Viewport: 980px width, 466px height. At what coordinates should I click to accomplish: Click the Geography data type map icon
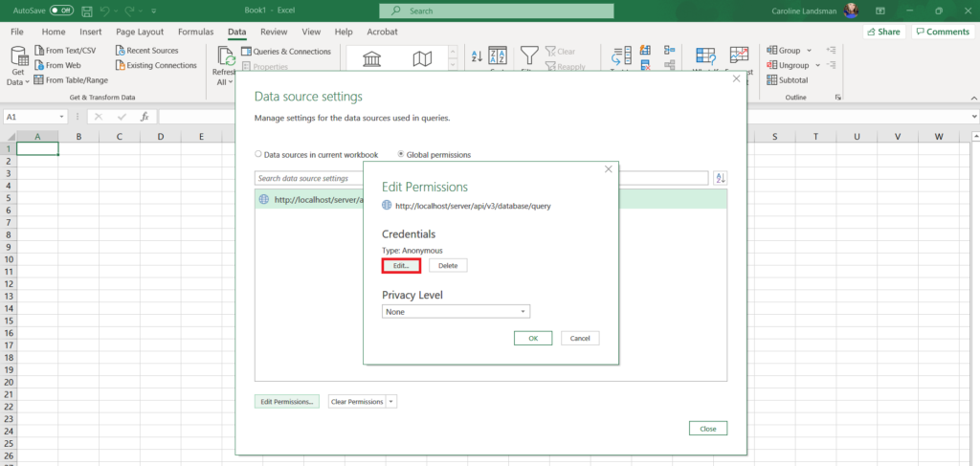pyautogui.click(x=422, y=60)
